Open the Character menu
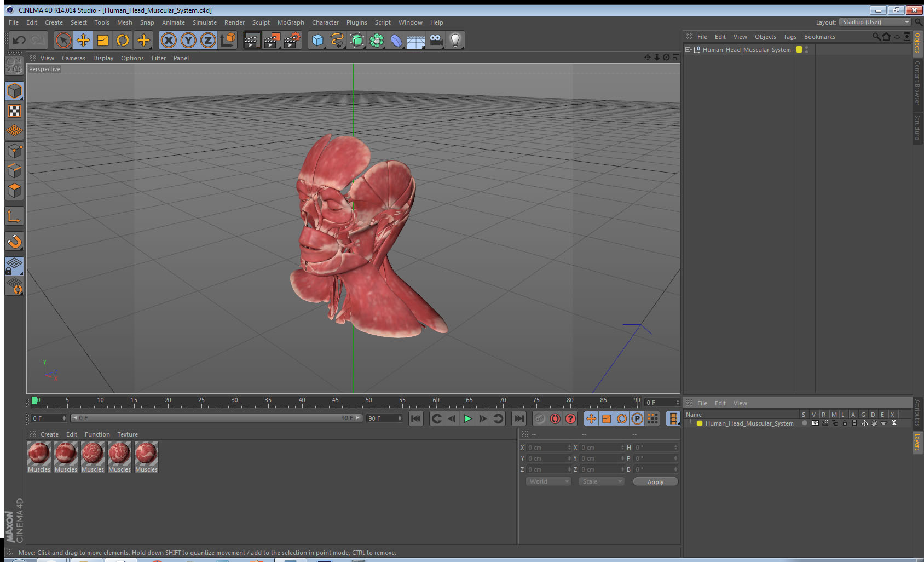The width and height of the screenshot is (924, 562). 325,22
